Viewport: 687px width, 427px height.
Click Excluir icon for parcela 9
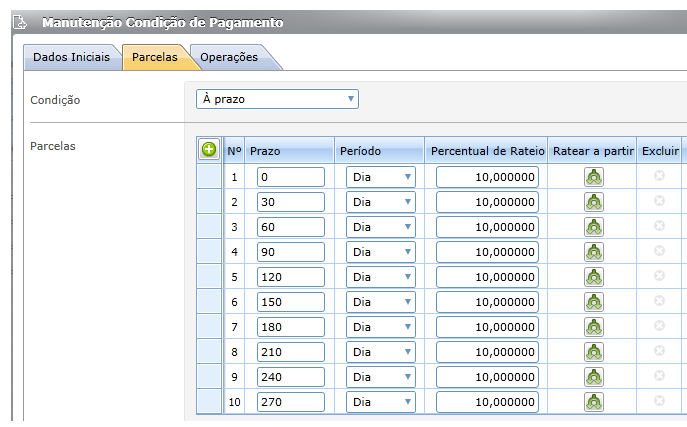659,375
